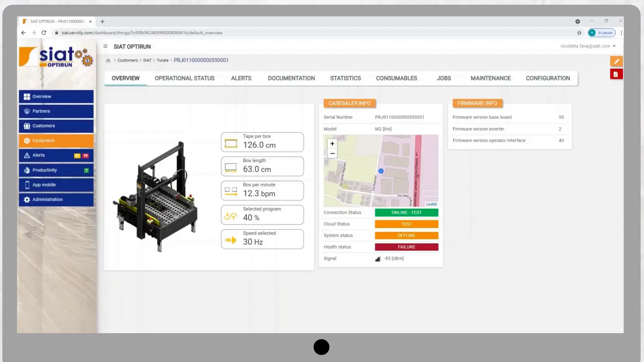This screenshot has height=362, width=644.
Task: Open the JOBS tab
Action: coord(444,78)
